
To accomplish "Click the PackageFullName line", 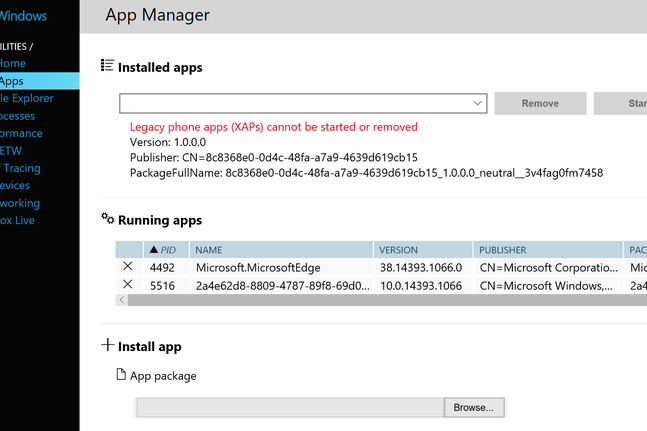I will coord(366,173).
